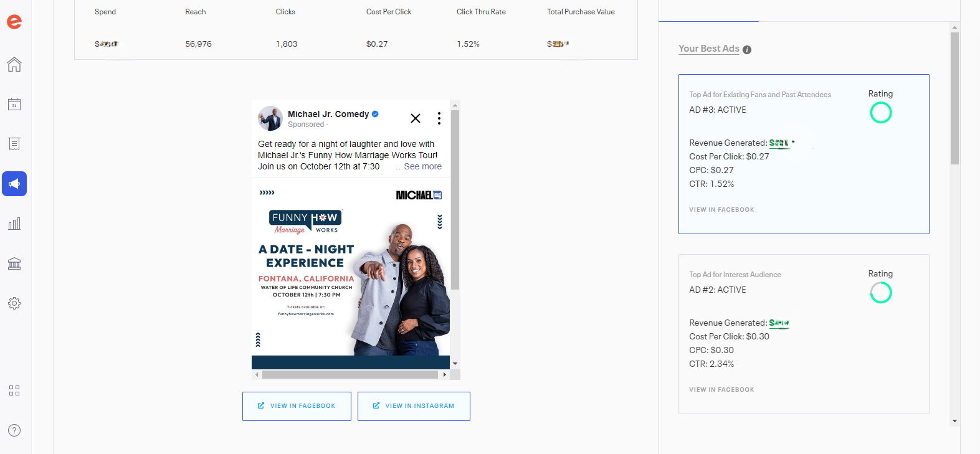Open the Home sidebar icon
Screen dimensions: 980x454
coord(14,64)
